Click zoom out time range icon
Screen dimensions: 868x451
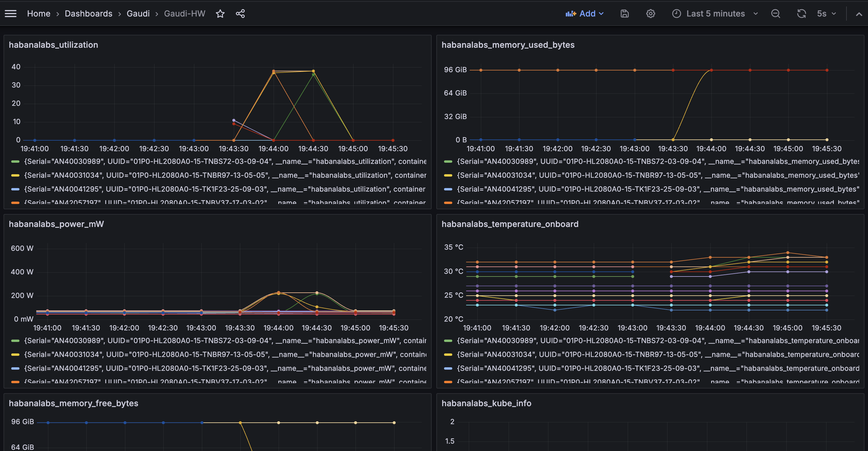pos(776,14)
